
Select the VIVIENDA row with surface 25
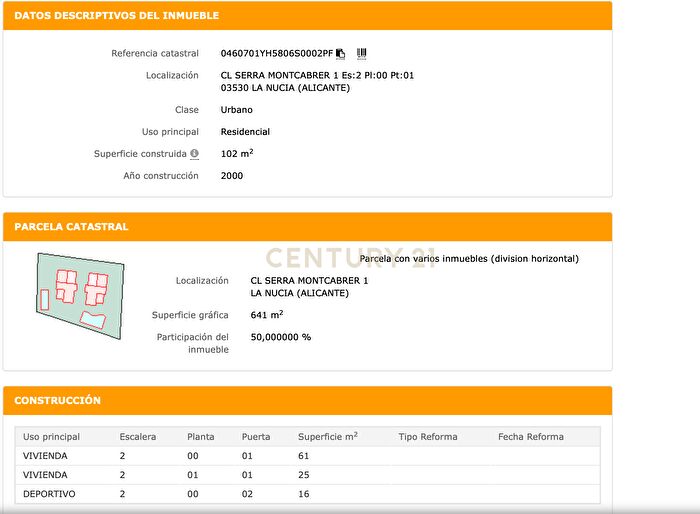pyautogui.click(x=308, y=475)
